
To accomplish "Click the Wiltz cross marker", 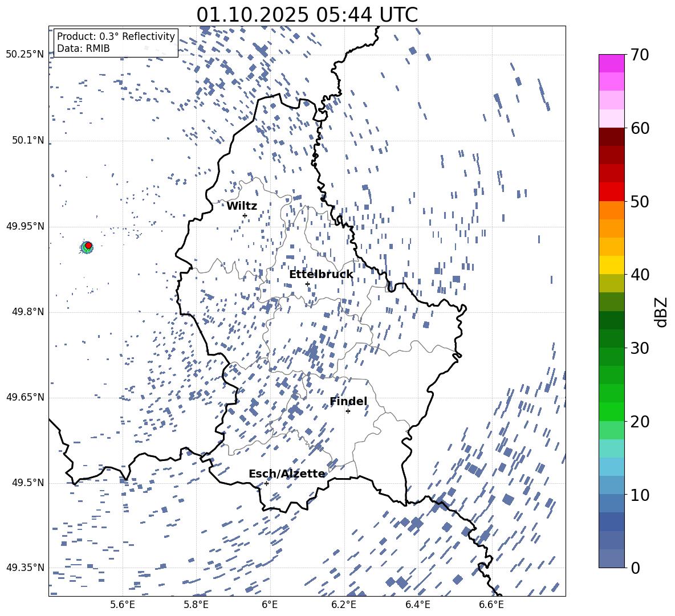I will [x=245, y=215].
